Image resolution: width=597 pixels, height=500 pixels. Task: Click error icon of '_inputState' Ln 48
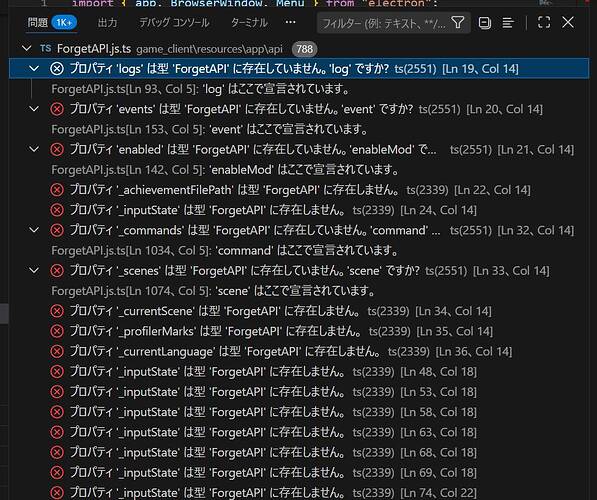tap(57, 371)
